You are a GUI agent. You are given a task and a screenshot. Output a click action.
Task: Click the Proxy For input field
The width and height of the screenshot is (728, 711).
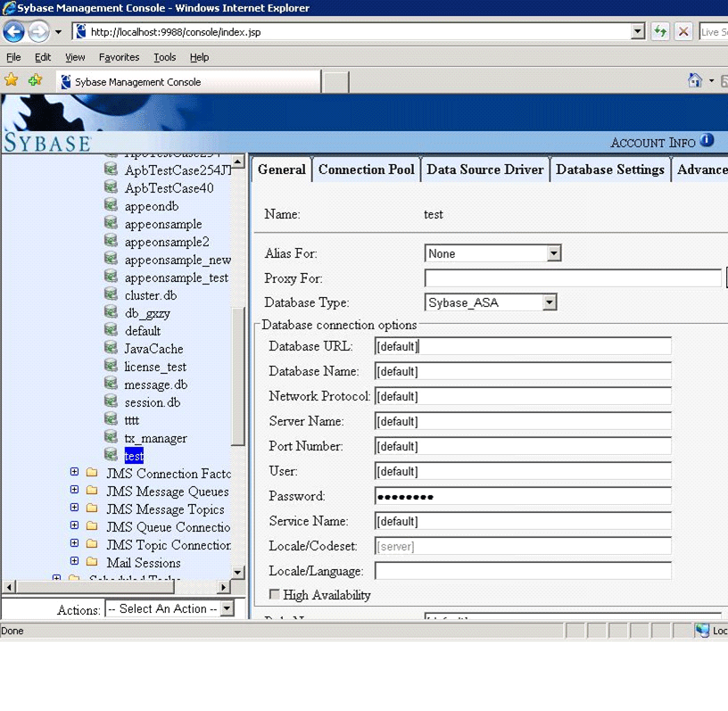[573, 278]
